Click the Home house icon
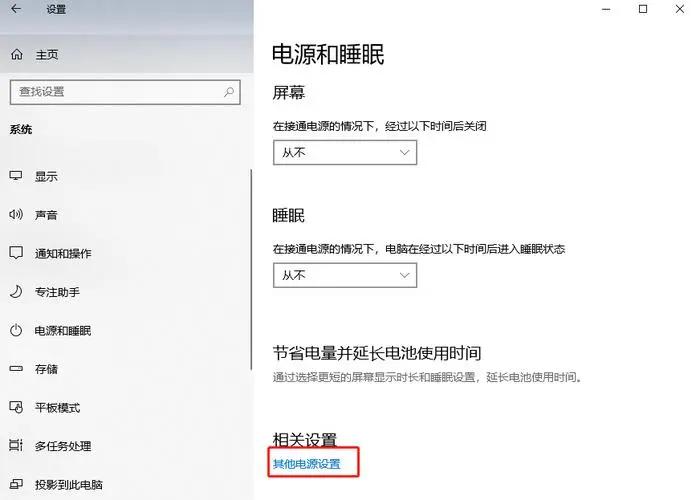Viewport: 692px width, 500px height. click(17, 55)
